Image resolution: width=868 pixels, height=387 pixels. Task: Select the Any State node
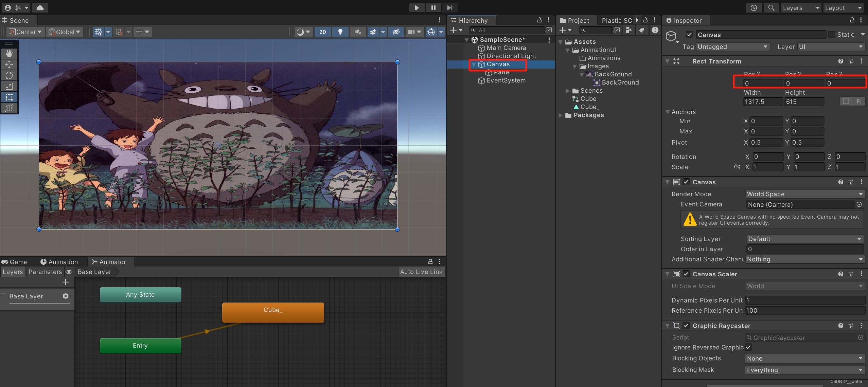point(140,295)
